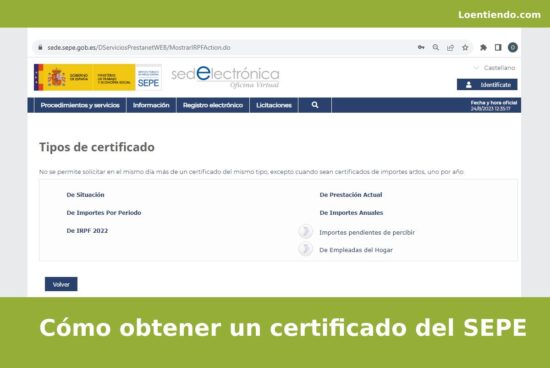The image size is (550, 368).
Task: Click the Identifícate button
Action: [x=487, y=85]
